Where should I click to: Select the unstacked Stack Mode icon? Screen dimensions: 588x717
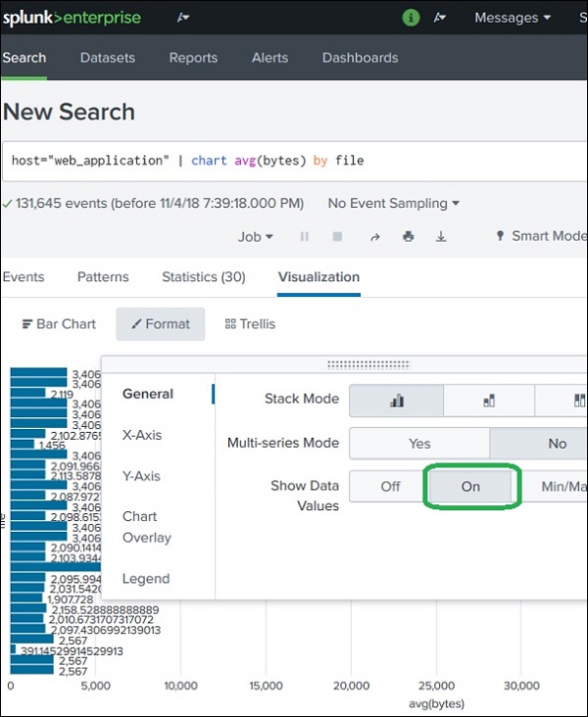click(397, 400)
